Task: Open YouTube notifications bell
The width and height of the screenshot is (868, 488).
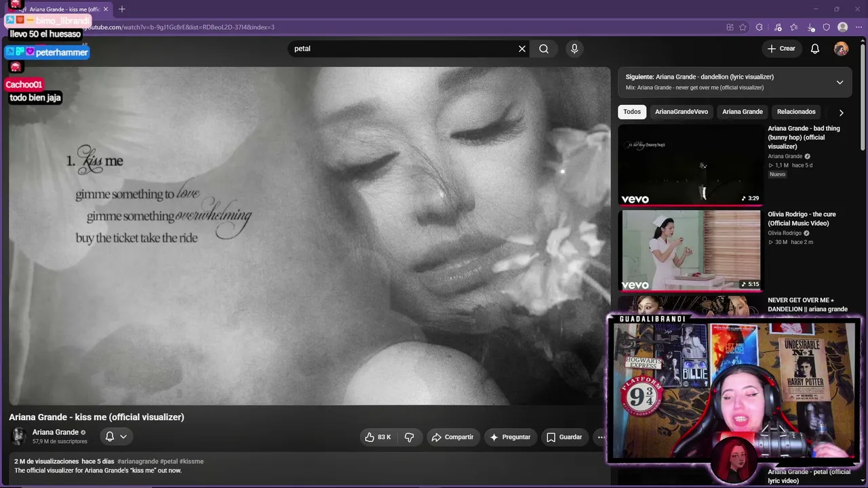Action: pos(815,49)
